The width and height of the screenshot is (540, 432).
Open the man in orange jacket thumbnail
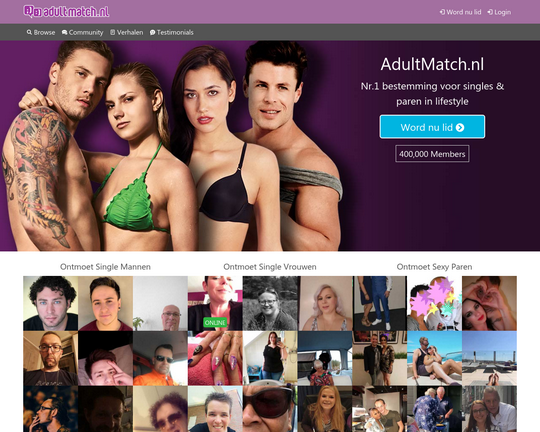click(160, 358)
